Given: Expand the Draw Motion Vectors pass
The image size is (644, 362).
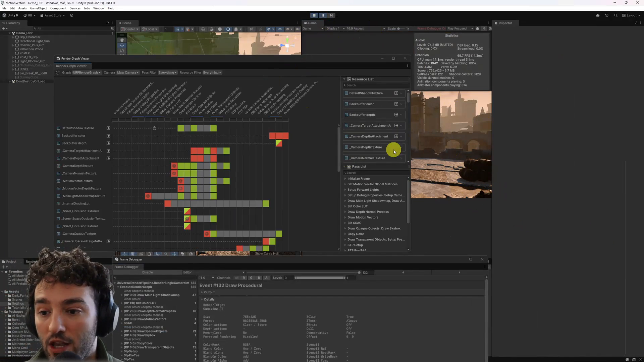Looking at the screenshot, I should coord(345,217).
